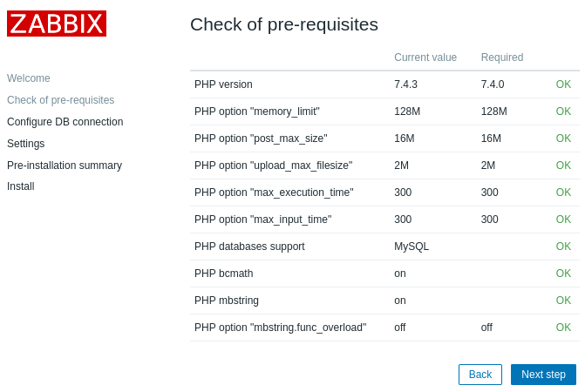The image size is (585, 392).
Task: Click OK status for post_max_size
Action: [563, 139]
